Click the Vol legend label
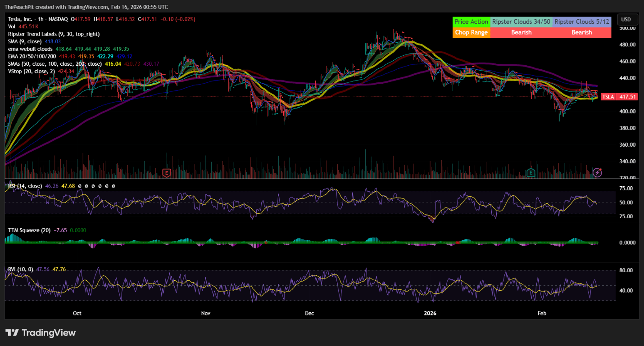644x346 pixels. 12,27
